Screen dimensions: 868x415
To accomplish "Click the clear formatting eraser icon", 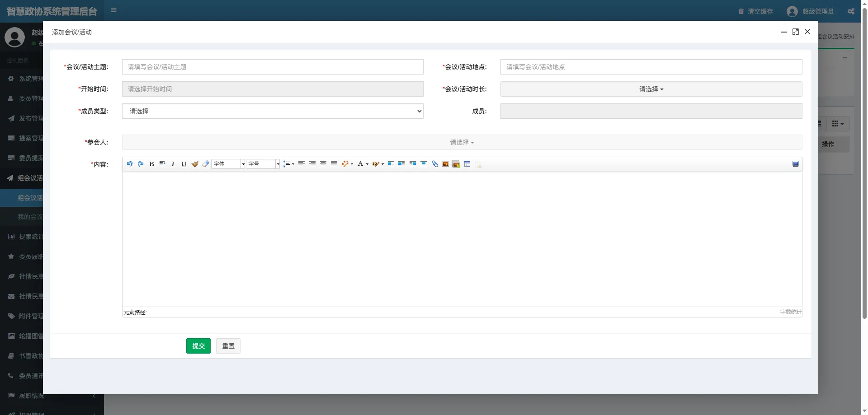I will tap(206, 164).
